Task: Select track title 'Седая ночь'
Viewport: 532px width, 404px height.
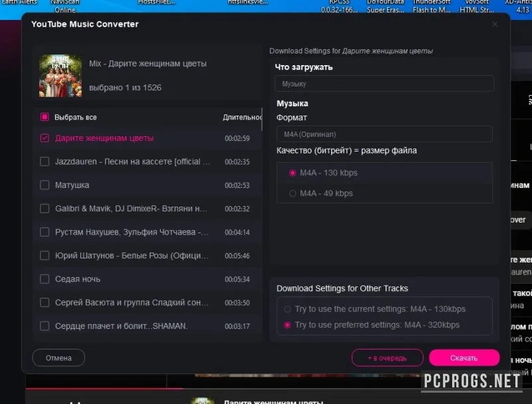Action: point(78,279)
